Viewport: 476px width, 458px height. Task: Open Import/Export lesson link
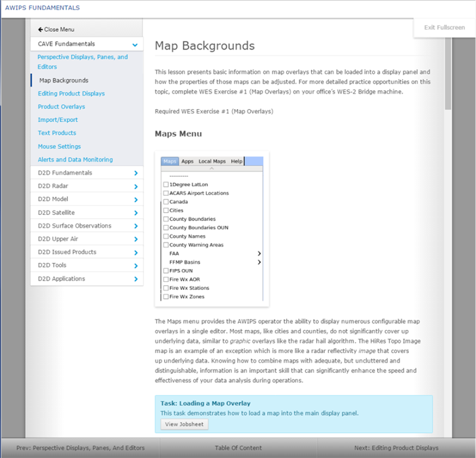click(x=58, y=120)
